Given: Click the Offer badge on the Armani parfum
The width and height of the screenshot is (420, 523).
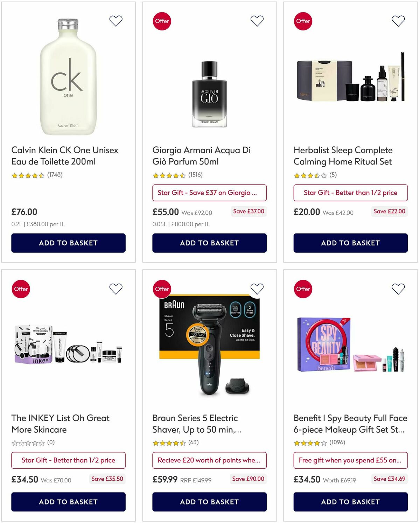Looking at the screenshot, I should 162,21.
